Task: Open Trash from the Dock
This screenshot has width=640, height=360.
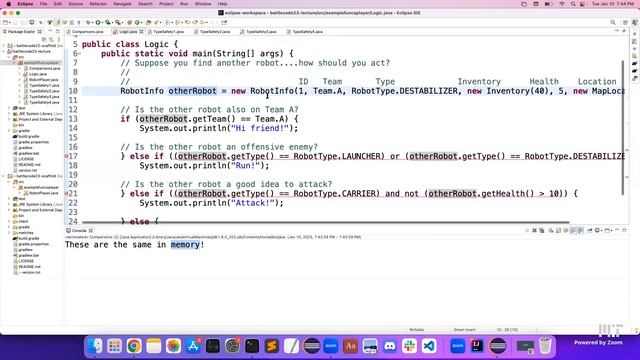Action: click(545, 346)
